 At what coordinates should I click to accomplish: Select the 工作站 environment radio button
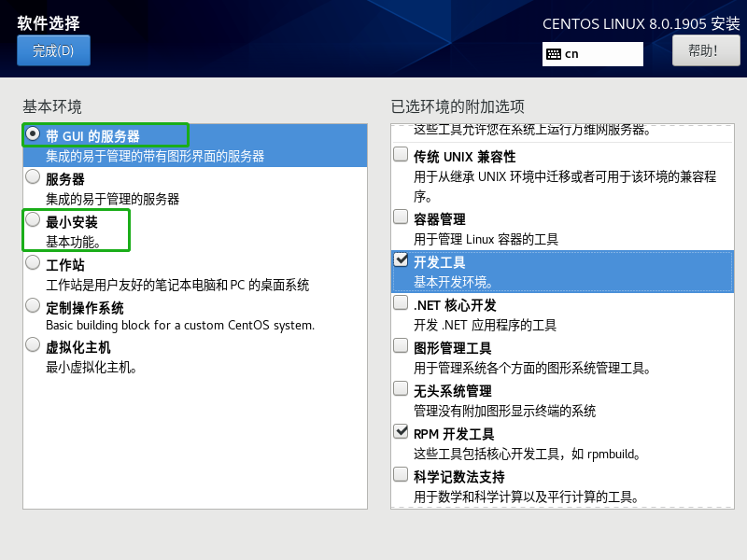[33, 262]
